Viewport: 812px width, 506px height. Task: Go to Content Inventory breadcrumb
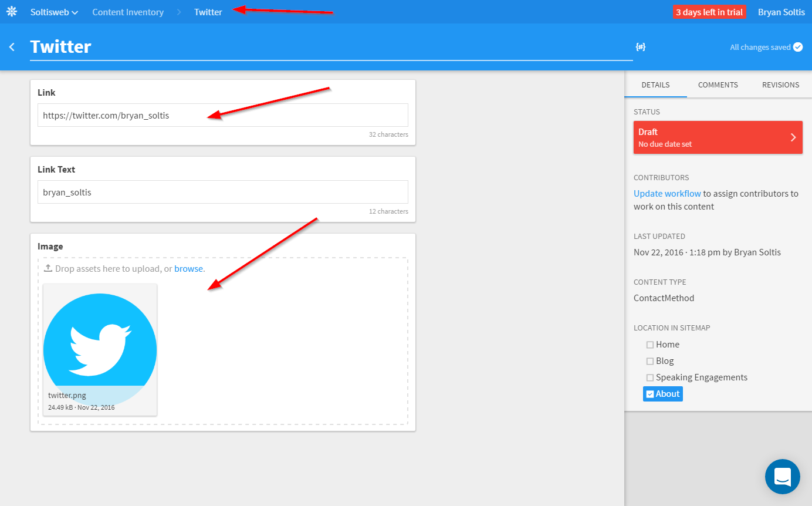tap(128, 12)
